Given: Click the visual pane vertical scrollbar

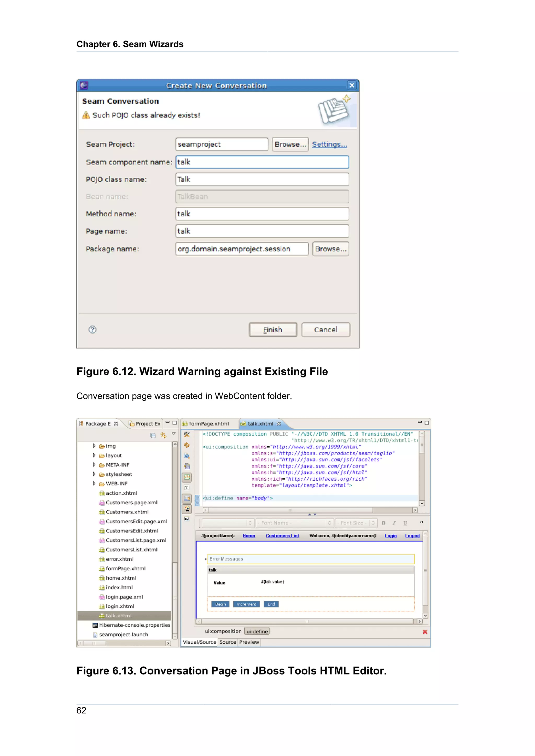Looking at the screenshot, I should 425,575.
